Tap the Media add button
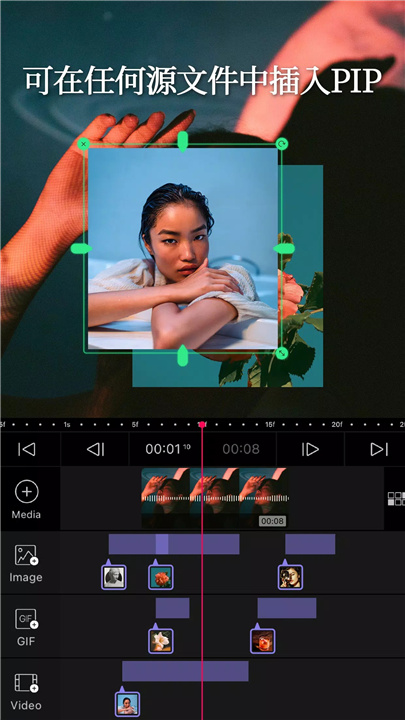The height and width of the screenshot is (720, 405). pyautogui.click(x=27, y=499)
